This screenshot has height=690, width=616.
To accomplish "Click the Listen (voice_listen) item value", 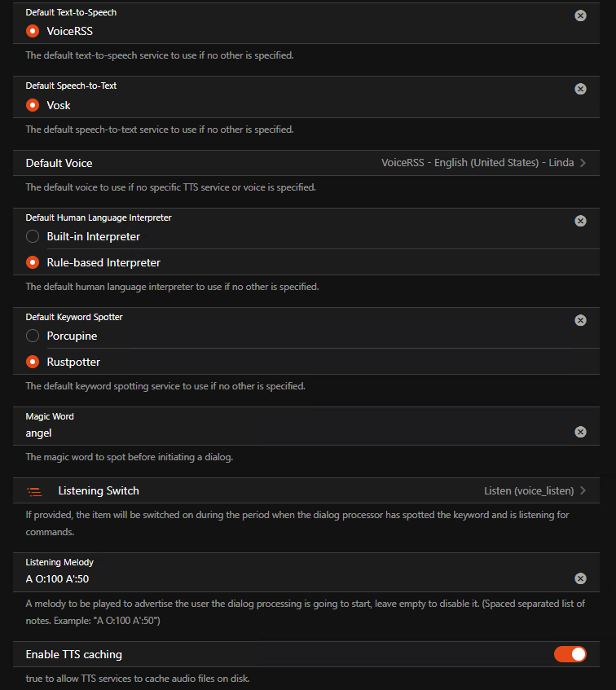I will [529, 491].
